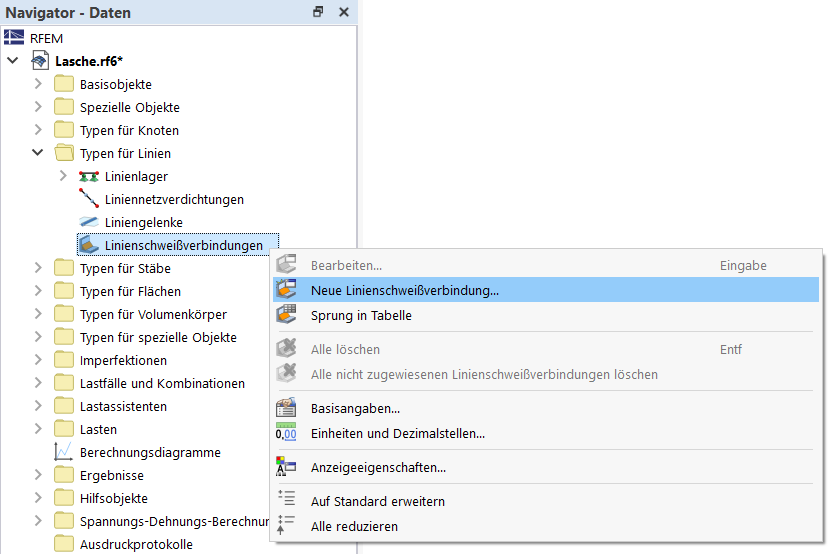
Task: Click the Typen für Knoten label
Action: pyautogui.click(x=129, y=130)
